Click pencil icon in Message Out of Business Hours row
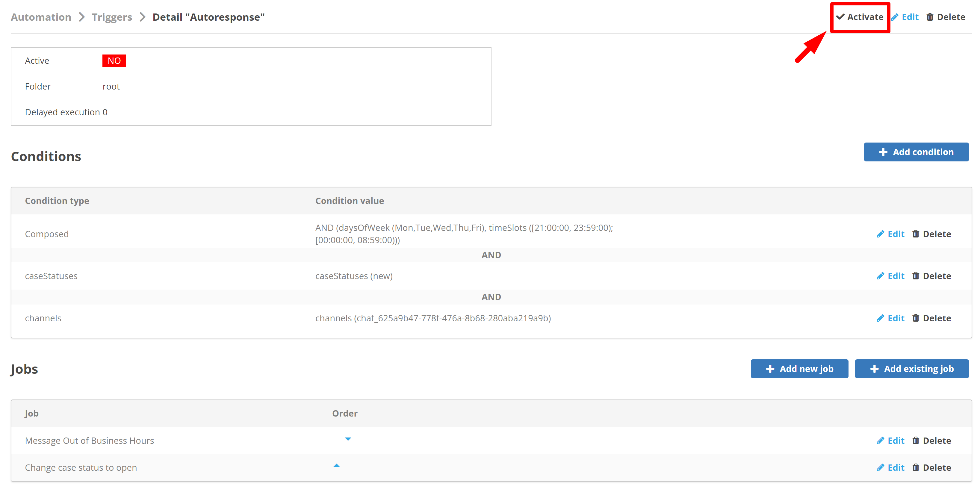The height and width of the screenshot is (501, 980). (x=880, y=441)
